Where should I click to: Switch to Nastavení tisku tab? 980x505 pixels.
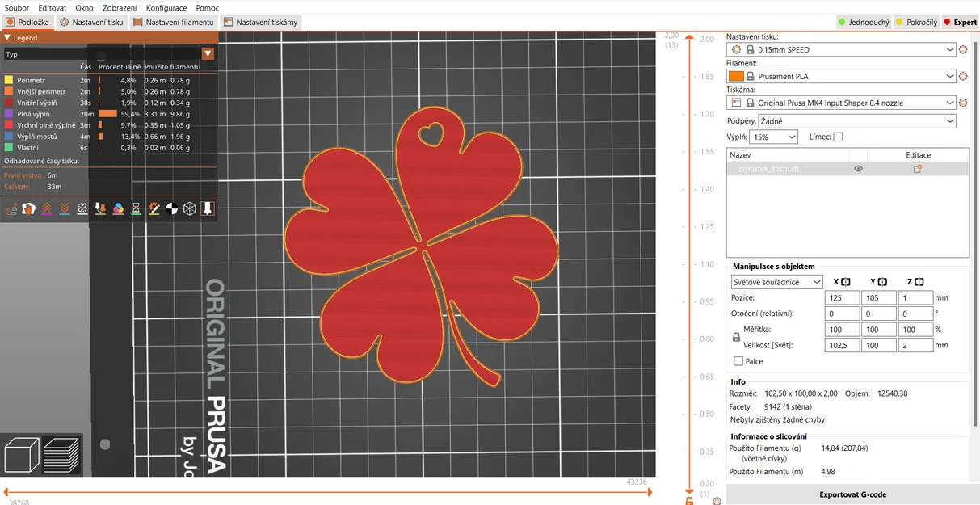pyautogui.click(x=92, y=22)
